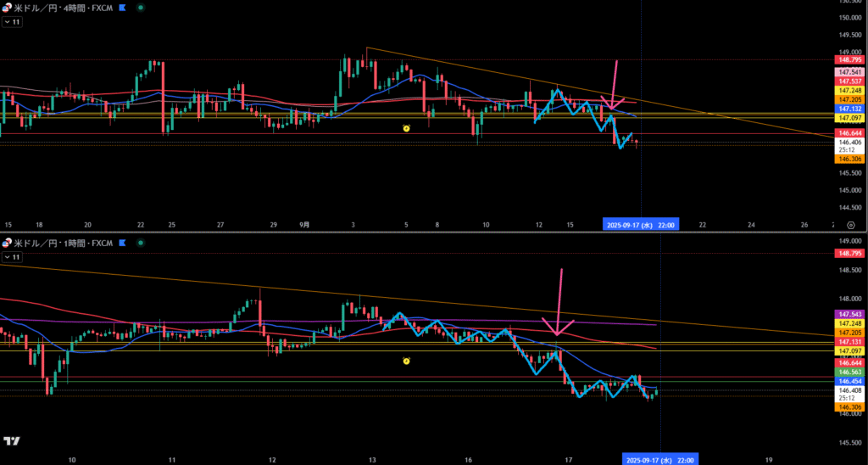Open symbol title 米ドル/円 4時間 in upper chart
Screen dimensions: 868x465
coord(64,8)
